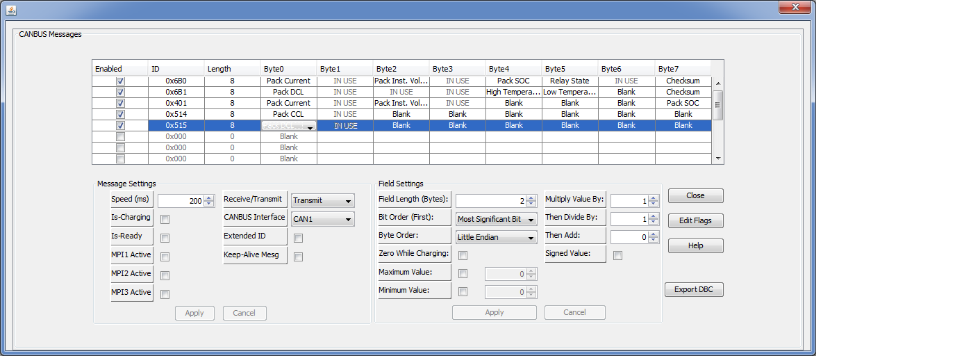Expand the Byte Order Little Endian dropdown
This screenshot has width=980, height=356.
pyautogui.click(x=497, y=238)
